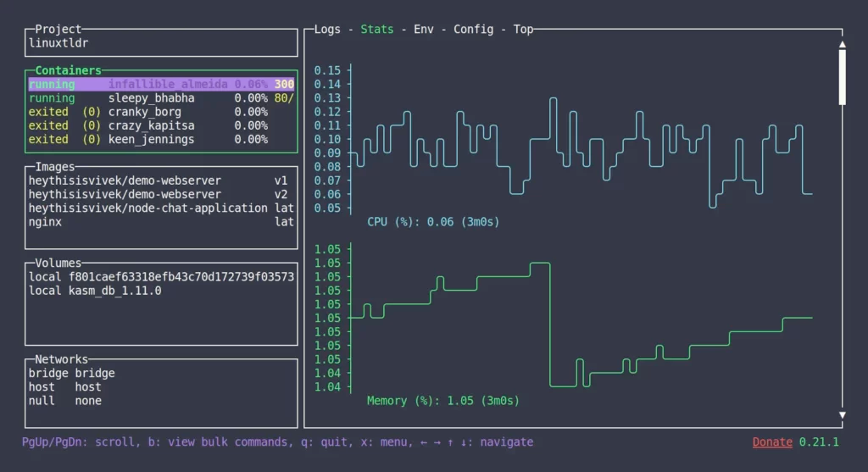Click the 'q: quit' hint

pyautogui.click(x=324, y=442)
